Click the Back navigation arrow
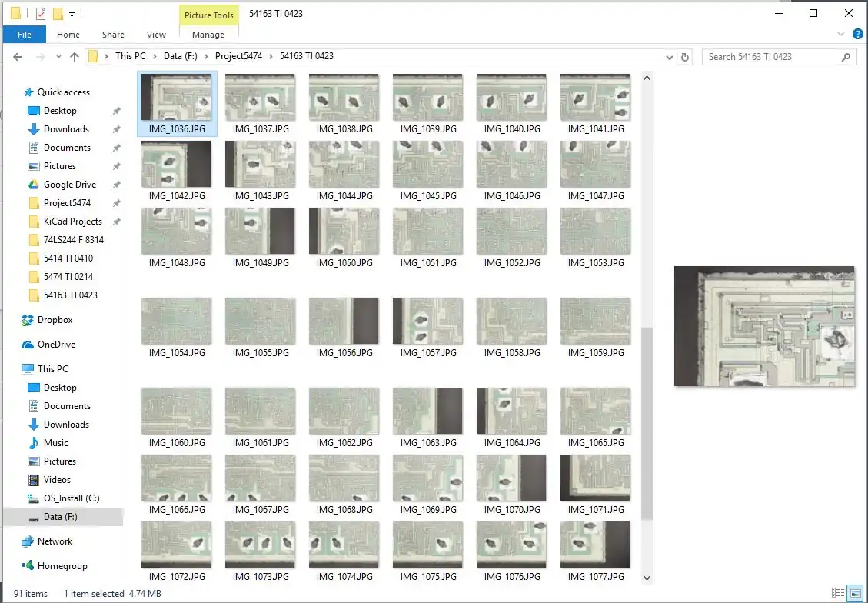The width and height of the screenshot is (868, 603). point(18,57)
